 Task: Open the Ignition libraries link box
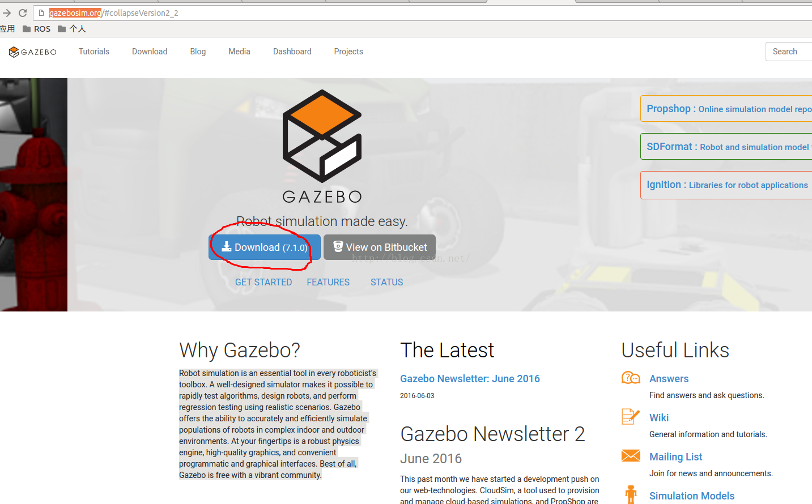pyautogui.click(x=726, y=185)
